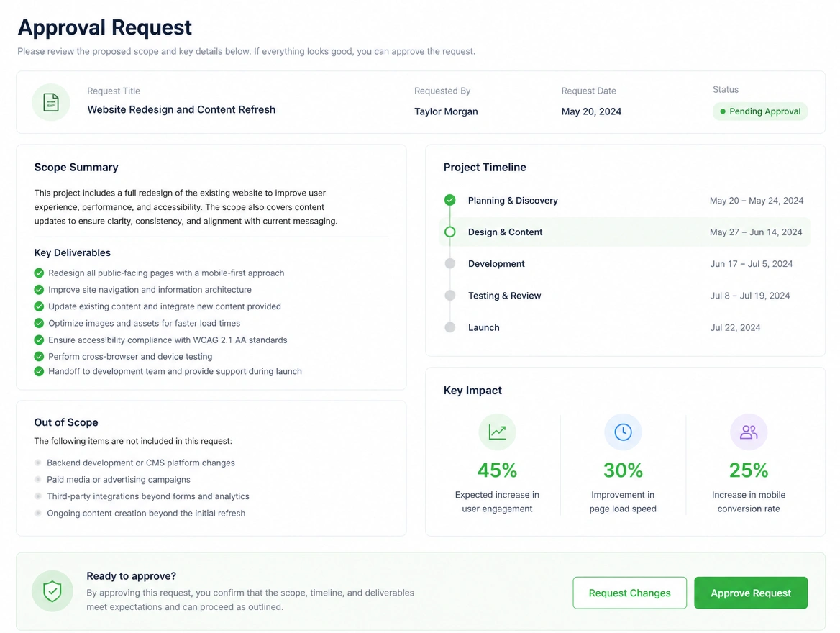The width and height of the screenshot is (840, 633).
Task: Click the gray dot for Development phase
Action: tap(450, 263)
